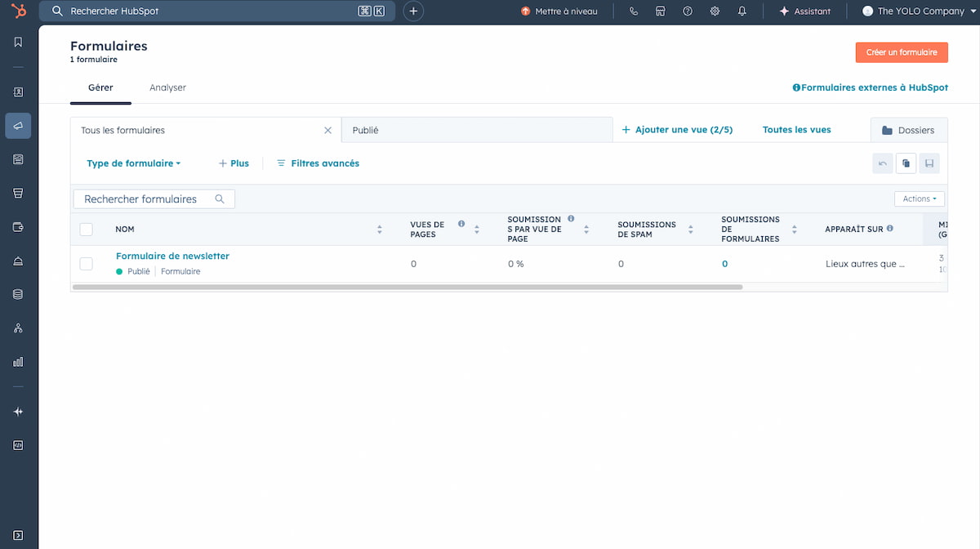This screenshot has width=980, height=549.
Task: Open the Breeze AI sparkle icon in sidebar
Action: pyautogui.click(x=18, y=412)
